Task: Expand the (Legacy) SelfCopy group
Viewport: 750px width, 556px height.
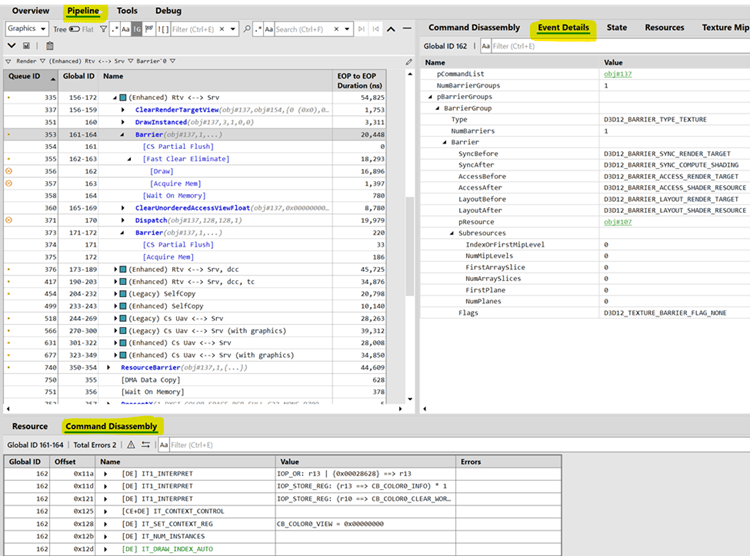Action: pyautogui.click(x=115, y=294)
